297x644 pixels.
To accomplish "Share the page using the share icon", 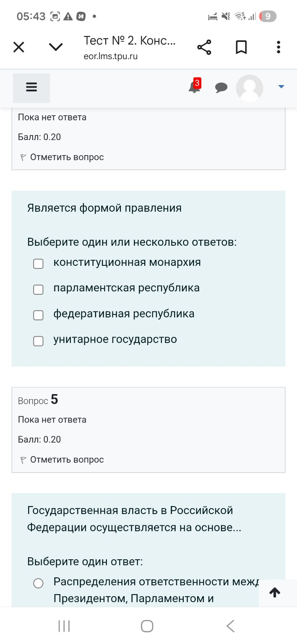I will click(204, 47).
